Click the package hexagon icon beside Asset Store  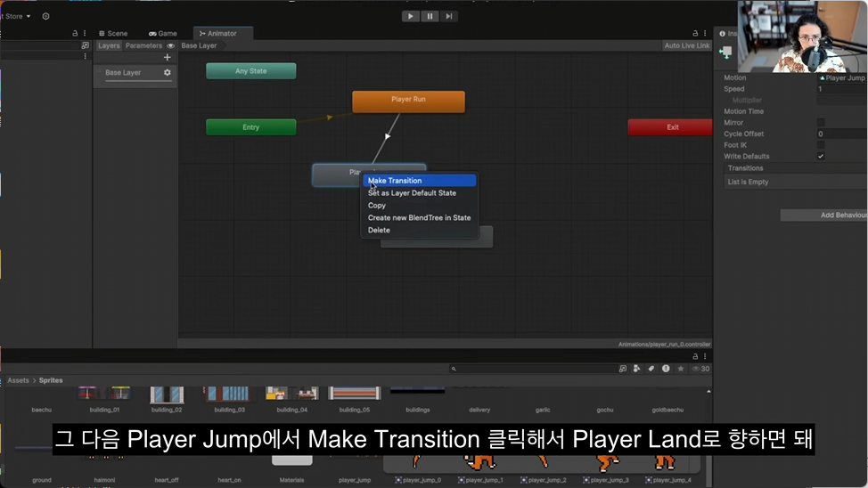(46, 16)
